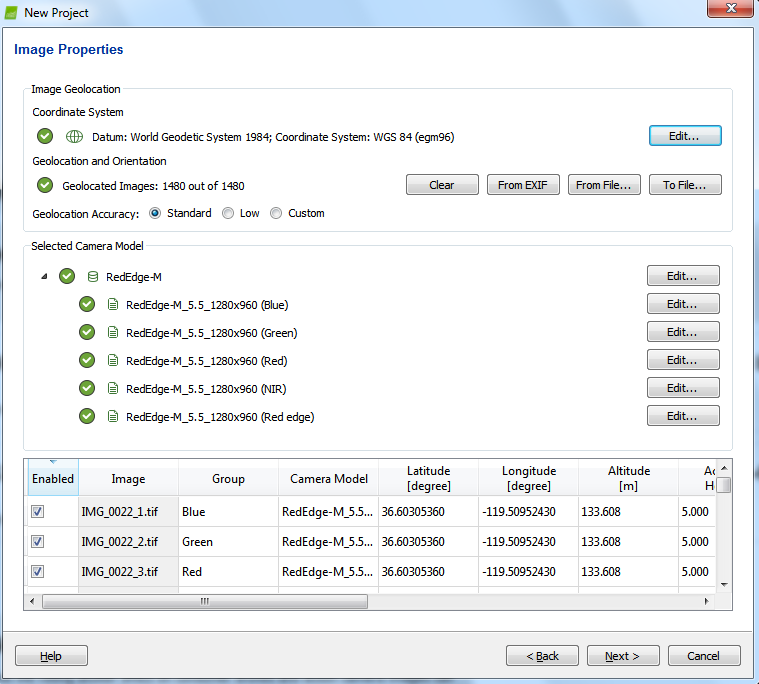Viewport: 759px width, 684px height.
Task: Import geolocation From File
Action: tap(604, 185)
